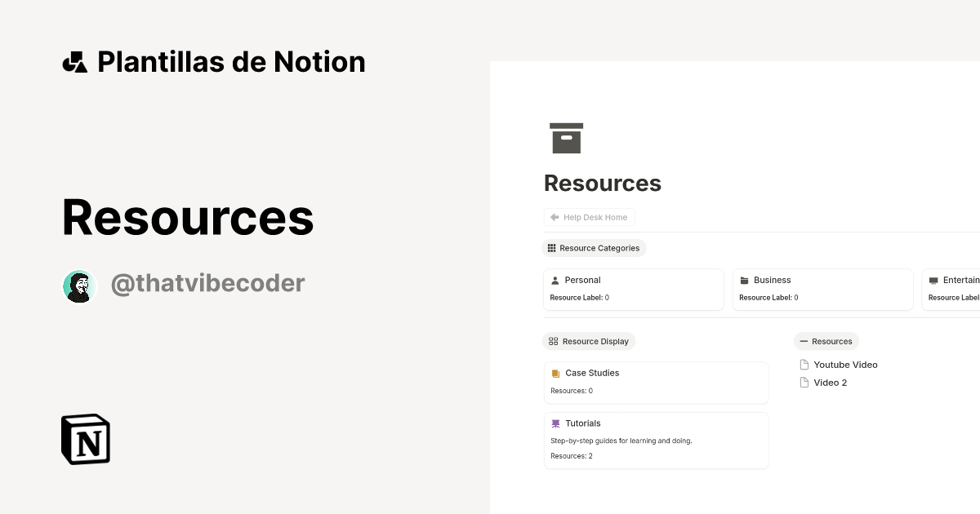This screenshot has width=980, height=514.
Task: Click the page icon next to Youtube Video
Action: 804,365
